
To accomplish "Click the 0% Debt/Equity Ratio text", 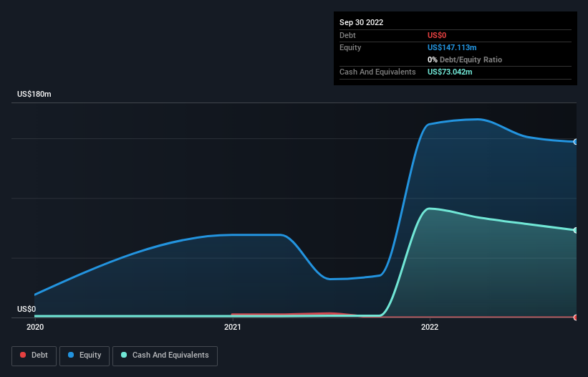I will (x=465, y=59).
